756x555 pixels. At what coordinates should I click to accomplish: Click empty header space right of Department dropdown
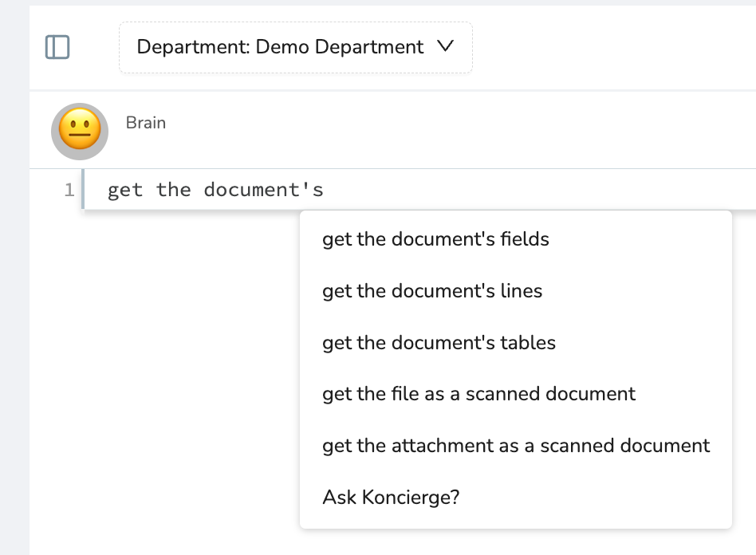[614, 47]
